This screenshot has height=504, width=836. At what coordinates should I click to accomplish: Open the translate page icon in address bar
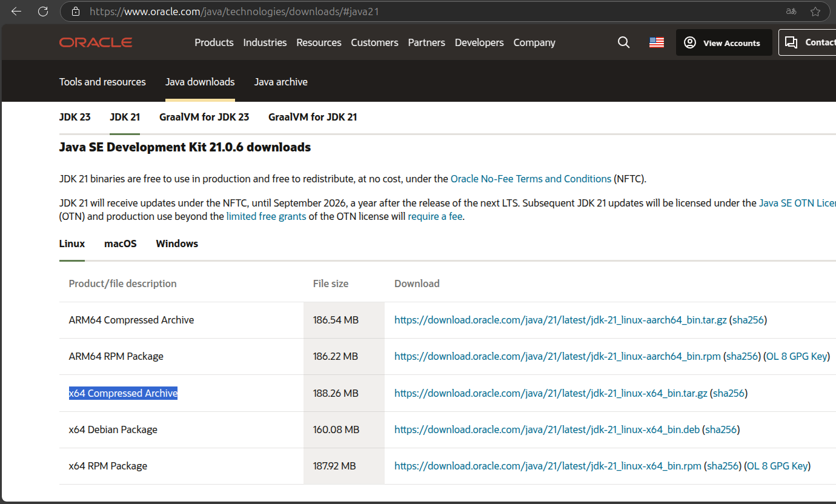point(791,12)
